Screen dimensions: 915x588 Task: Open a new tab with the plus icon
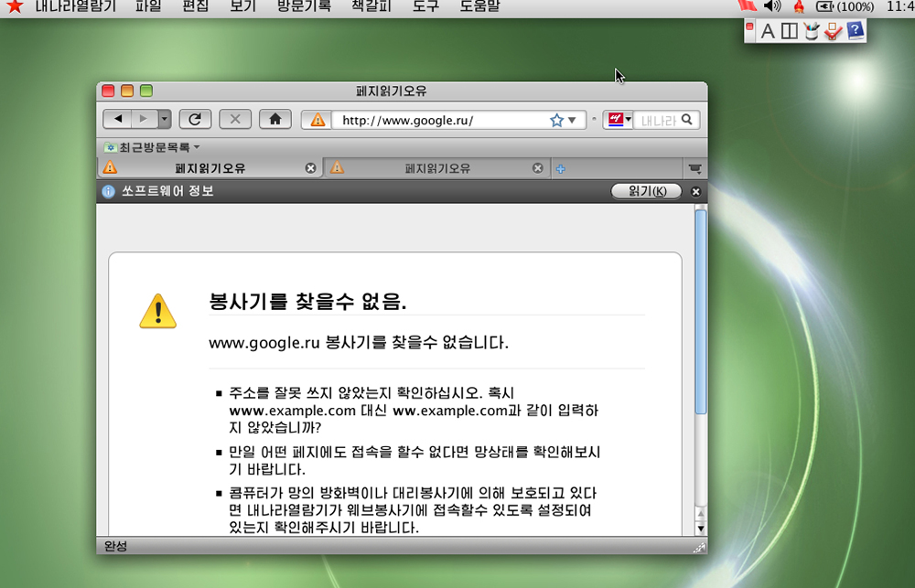coord(561,169)
